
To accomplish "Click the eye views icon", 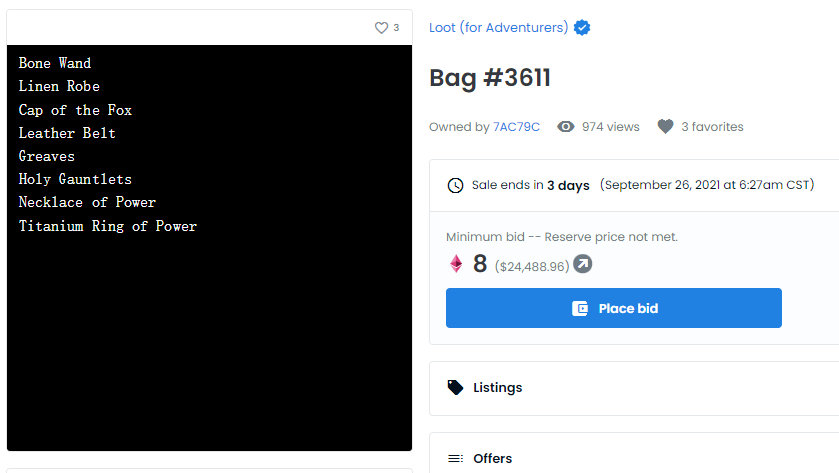I will coord(566,127).
